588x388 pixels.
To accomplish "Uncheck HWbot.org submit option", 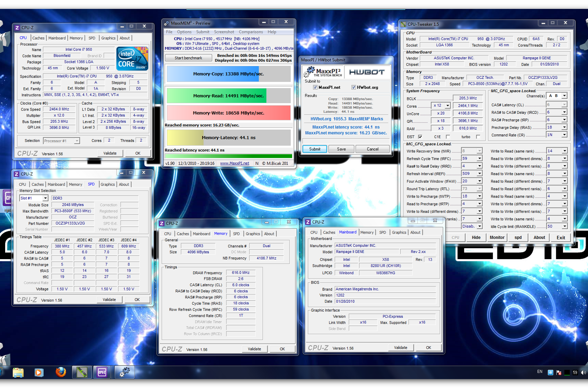I will coord(354,87).
